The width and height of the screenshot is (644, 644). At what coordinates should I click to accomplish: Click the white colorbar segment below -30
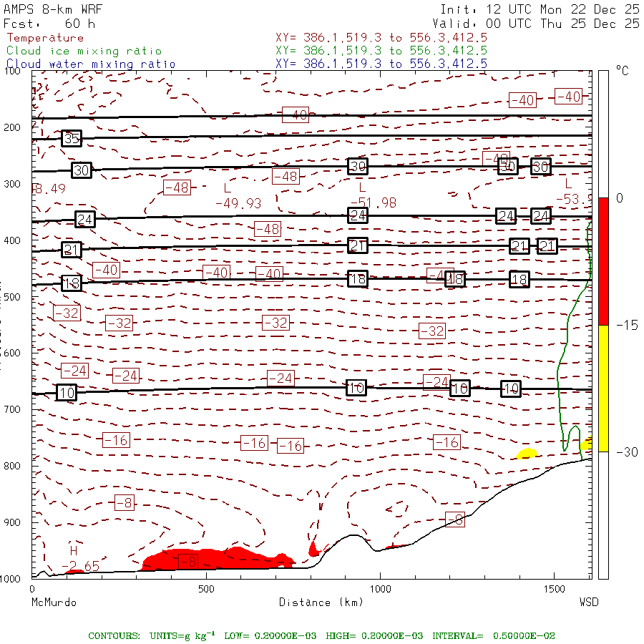pos(603,515)
